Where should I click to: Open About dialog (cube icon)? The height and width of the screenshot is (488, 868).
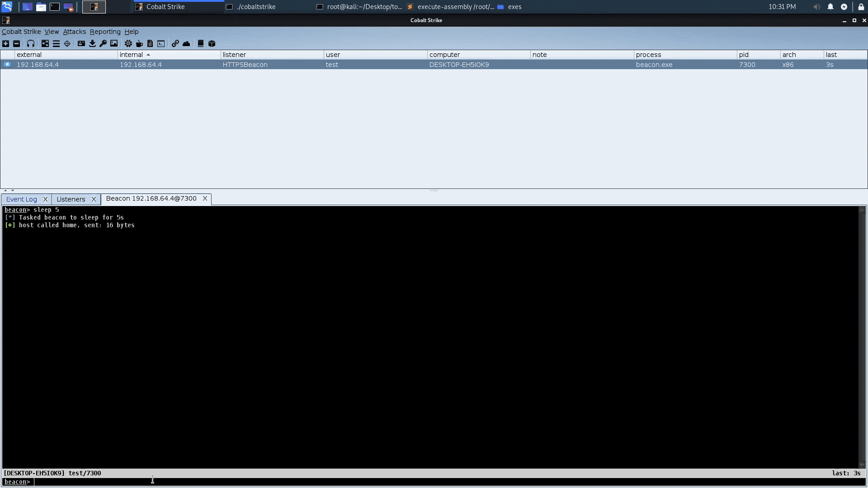click(212, 44)
